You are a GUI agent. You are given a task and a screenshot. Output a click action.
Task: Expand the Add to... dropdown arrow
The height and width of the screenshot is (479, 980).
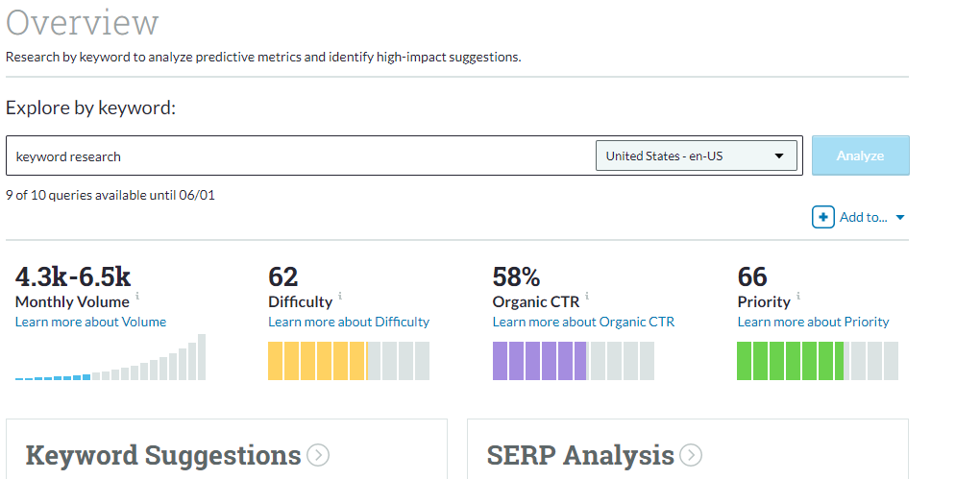coord(900,218)
